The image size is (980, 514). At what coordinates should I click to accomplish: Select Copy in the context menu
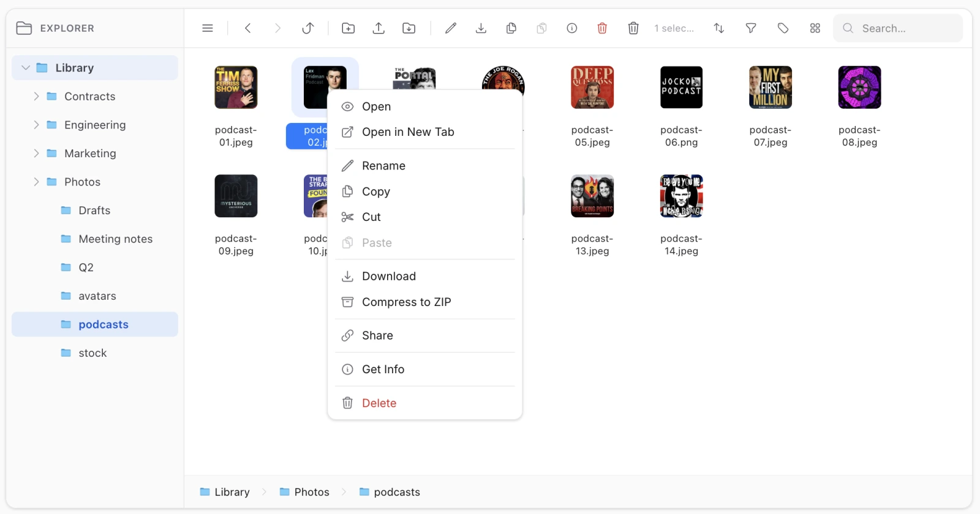425,192
